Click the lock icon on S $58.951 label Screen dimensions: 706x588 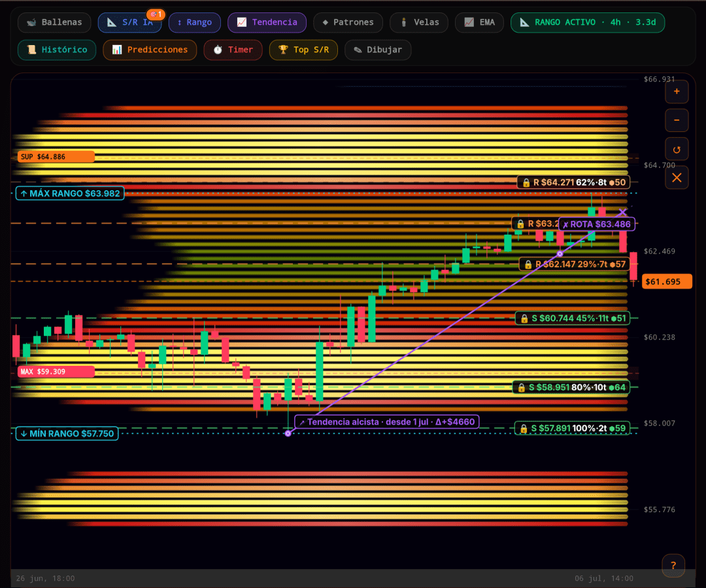[522, 388]
